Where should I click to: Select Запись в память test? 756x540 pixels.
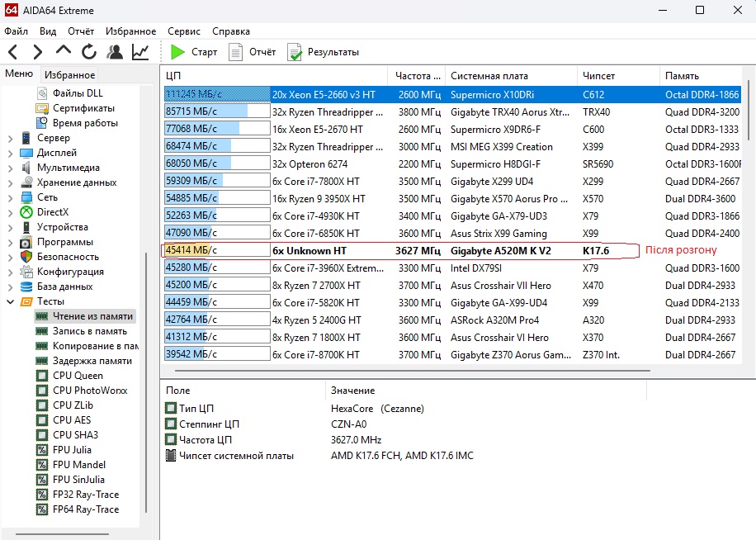(x=90, y=331)
